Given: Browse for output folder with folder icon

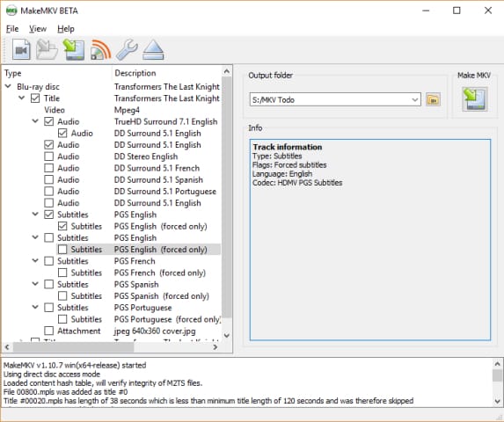Looking at the screenshot, I should pyautogui.click(x=433, y=99).
